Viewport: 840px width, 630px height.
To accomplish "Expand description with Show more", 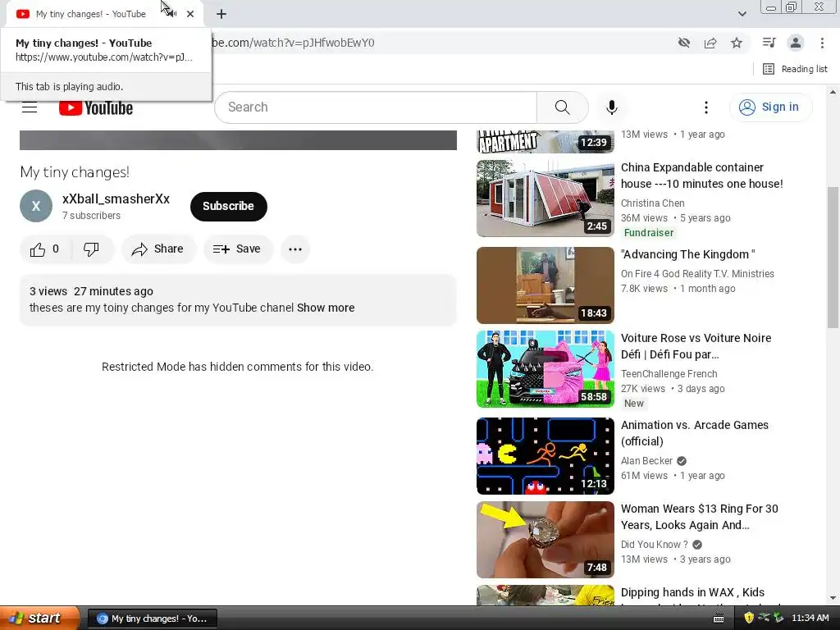I will pos(326,308).
